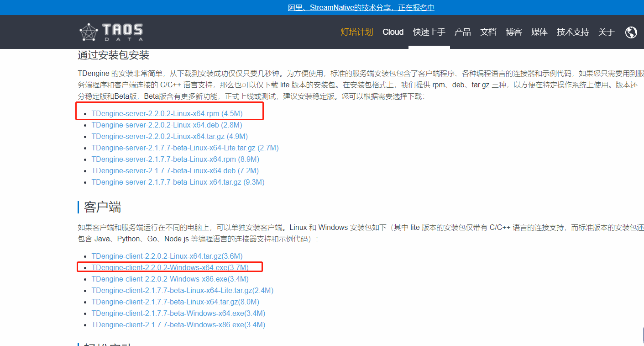This screenshot has height=346, width=644.
Task: Open the 灯塔计划 menu item
Action: [x=356, y=32]
